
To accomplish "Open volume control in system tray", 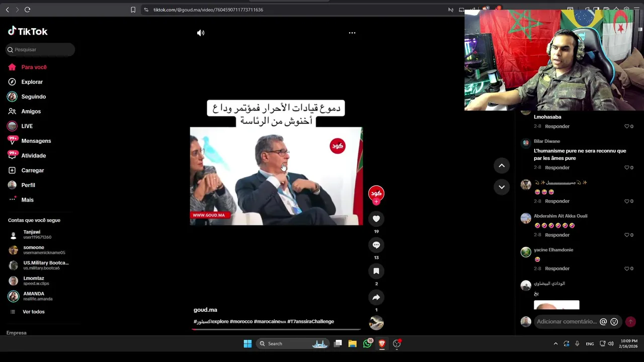I will click(x=611, y=344).
